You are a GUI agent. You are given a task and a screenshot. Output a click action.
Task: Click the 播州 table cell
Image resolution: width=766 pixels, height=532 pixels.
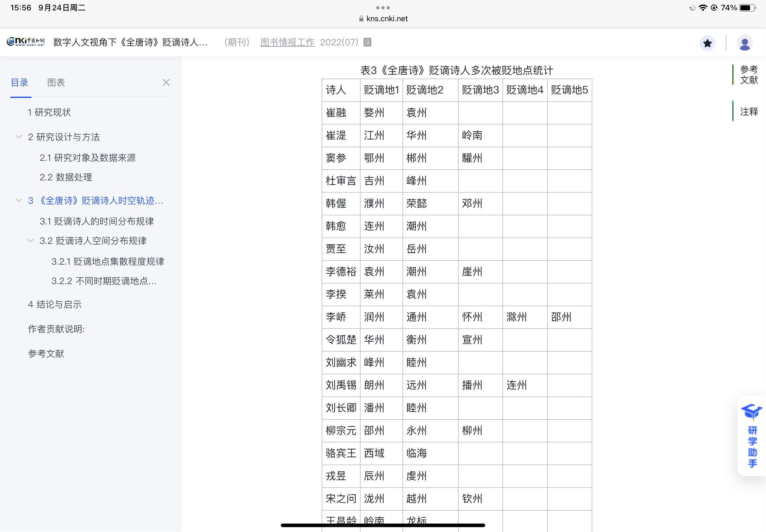pyautogui.click(x=480, y=385)
